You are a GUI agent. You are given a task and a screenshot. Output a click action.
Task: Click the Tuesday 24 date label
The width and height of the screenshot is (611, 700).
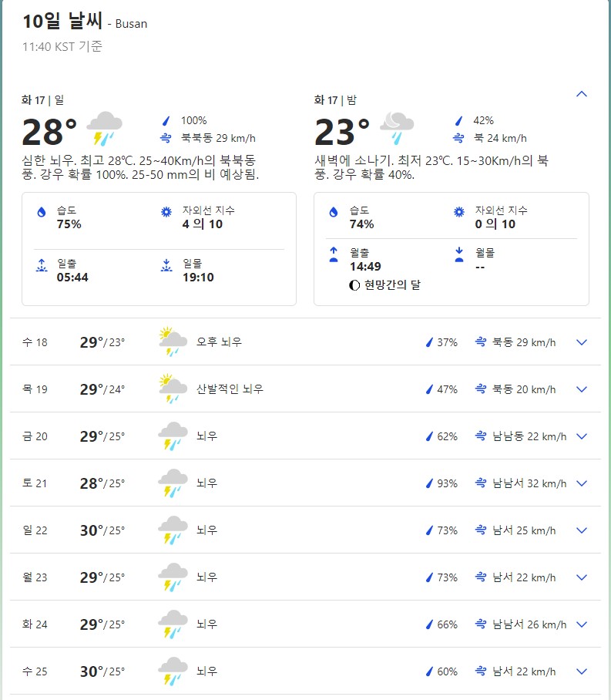click(35, 624)
